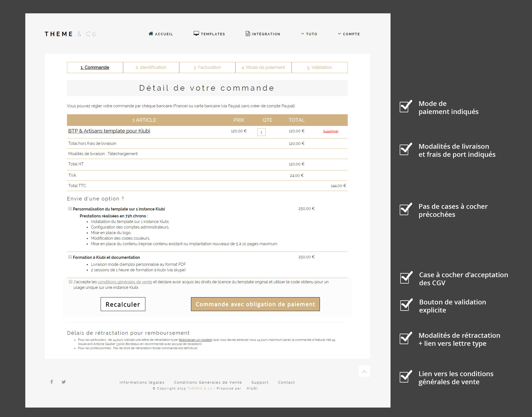
Task: Click the Détail de votre commande heading
Action: tap(207, 88)
